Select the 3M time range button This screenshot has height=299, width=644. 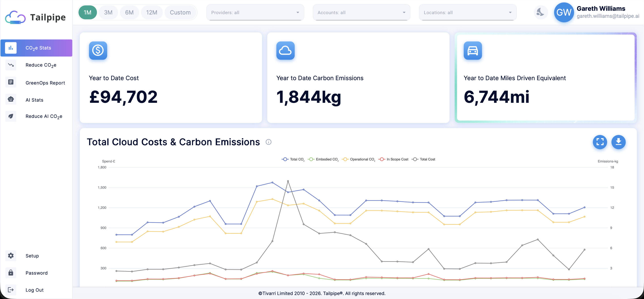tap(108, 12)
